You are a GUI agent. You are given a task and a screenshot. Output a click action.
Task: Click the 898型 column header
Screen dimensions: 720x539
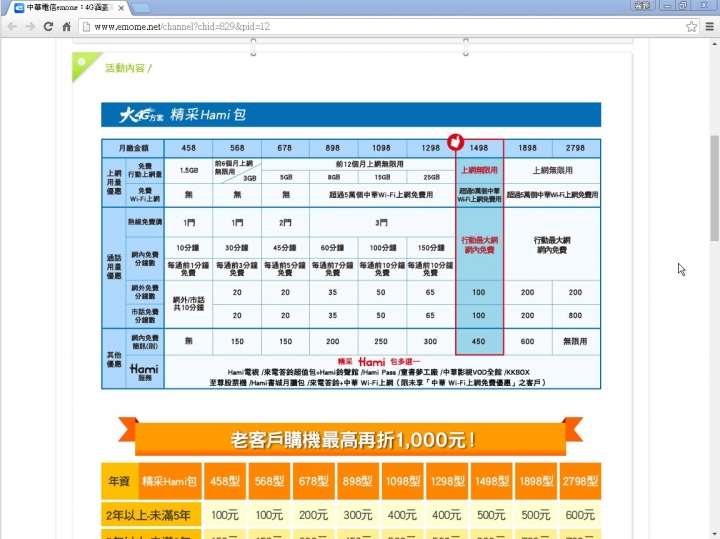[357, 481]
